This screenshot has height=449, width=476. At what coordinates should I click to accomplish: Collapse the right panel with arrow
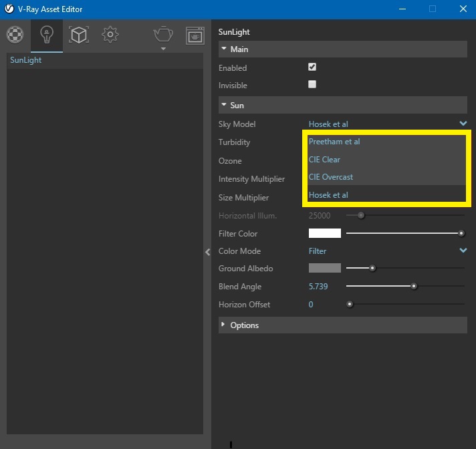point(208,252)
